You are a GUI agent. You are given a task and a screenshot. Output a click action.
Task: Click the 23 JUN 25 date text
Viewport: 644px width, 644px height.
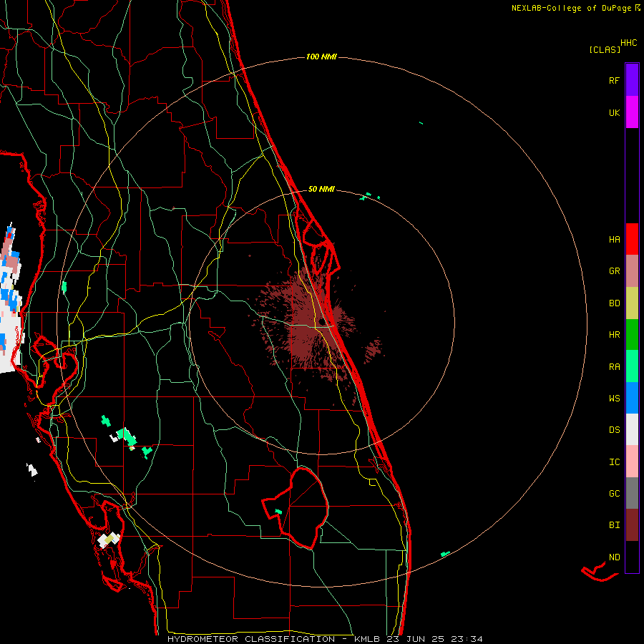(417, 639)
